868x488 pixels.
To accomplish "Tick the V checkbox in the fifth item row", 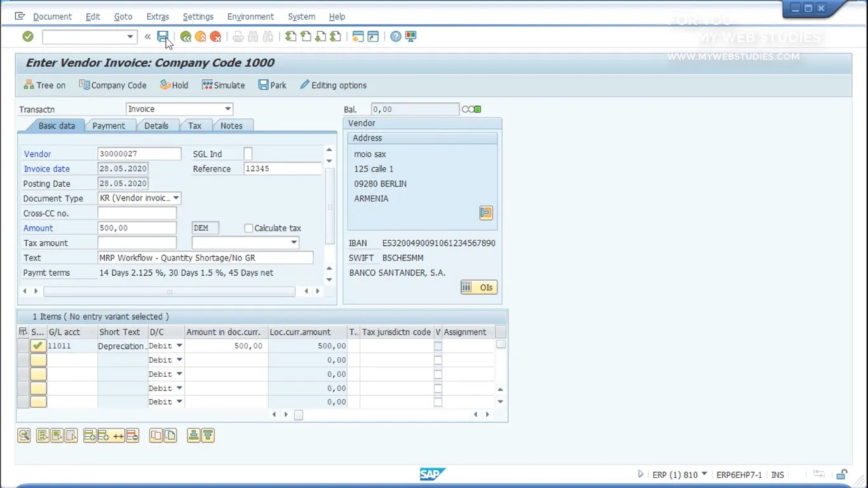I will [438, 402].
